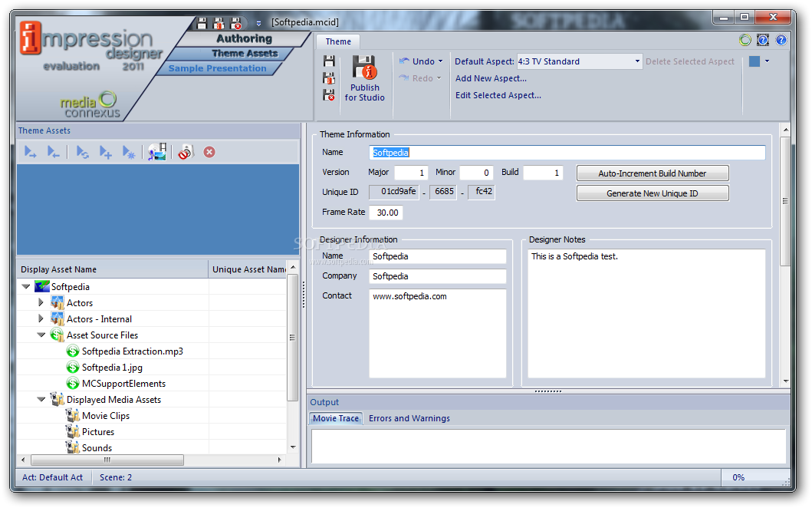Click the play with right arrow icon
The image size is (812, 508).
click(x=30, y=153)
